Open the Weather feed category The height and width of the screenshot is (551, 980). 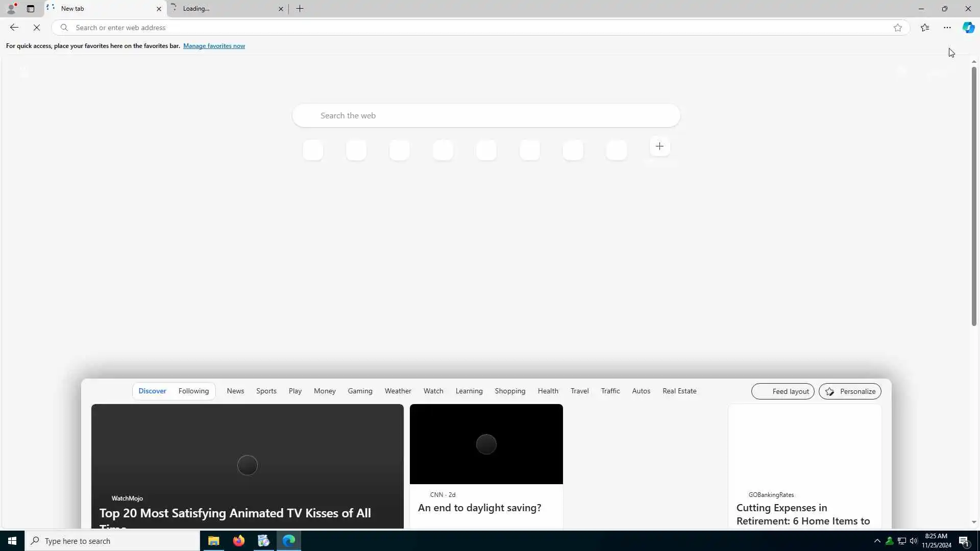(398, 391)
